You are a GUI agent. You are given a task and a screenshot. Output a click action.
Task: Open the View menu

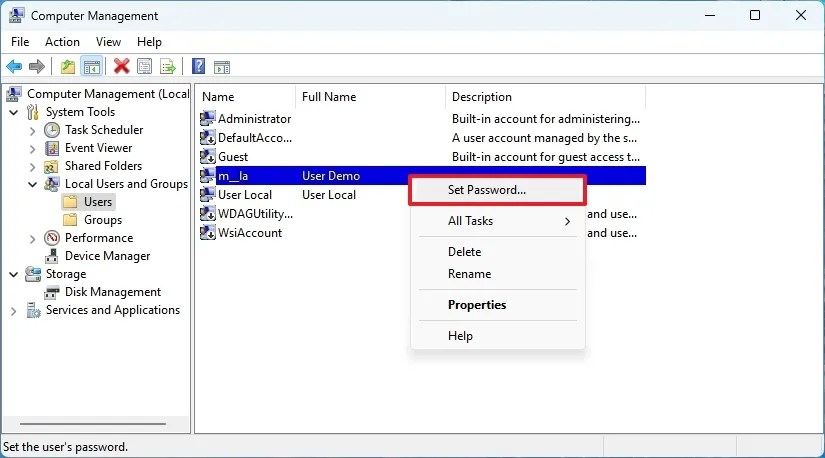point(108,42)
